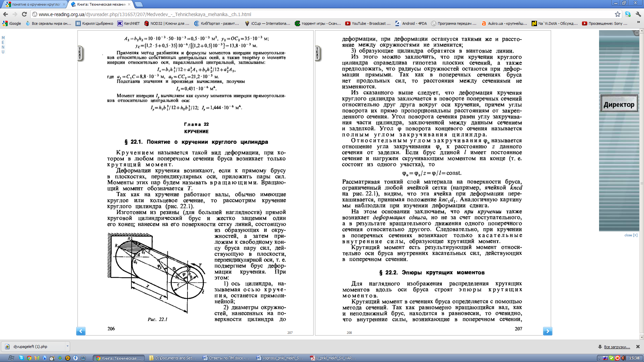Close the 'Книга: Техническая механика' tab

(x=129, y=4)
